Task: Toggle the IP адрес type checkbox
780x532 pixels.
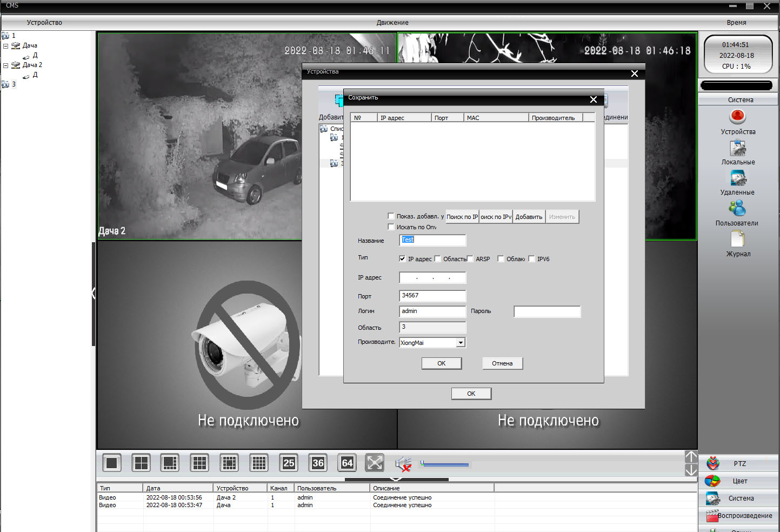Action: tap(402, 259)
